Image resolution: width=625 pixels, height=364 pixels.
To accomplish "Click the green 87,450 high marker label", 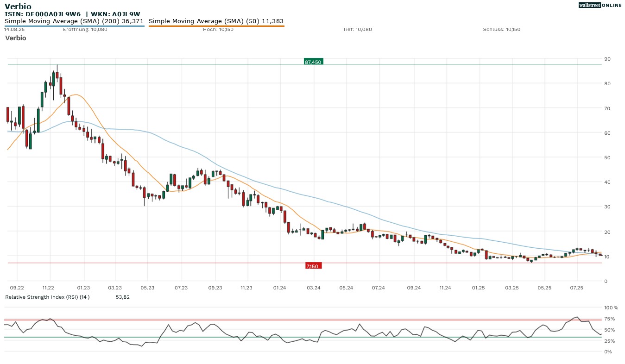I will [x=313, y=62].
